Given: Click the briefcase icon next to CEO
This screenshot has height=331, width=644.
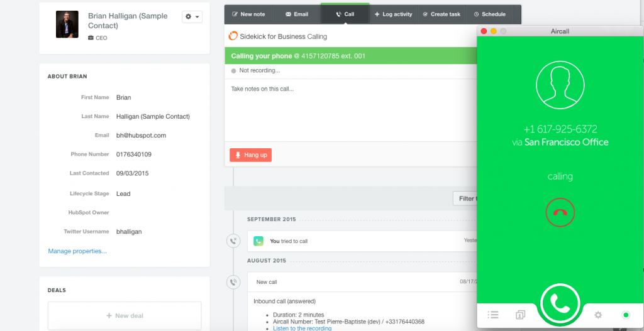Looking at the screenshot, I should [91, 38].
